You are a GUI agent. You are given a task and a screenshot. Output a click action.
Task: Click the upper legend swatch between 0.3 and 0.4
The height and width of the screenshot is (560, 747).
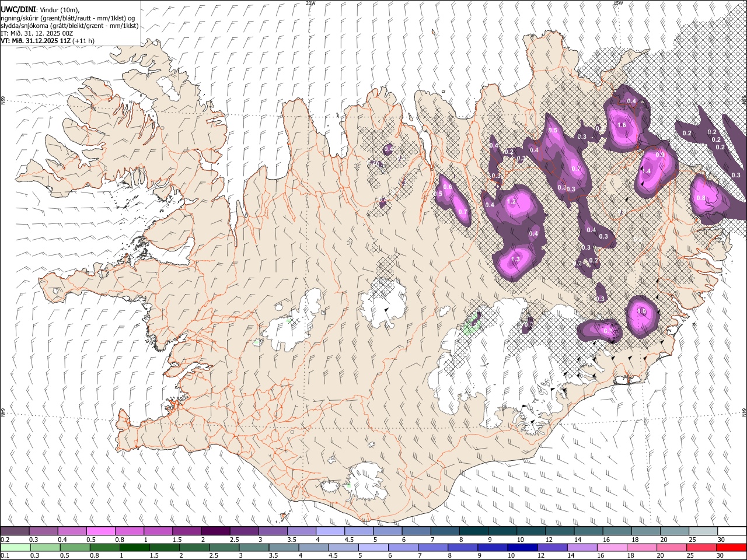(44, 531)
